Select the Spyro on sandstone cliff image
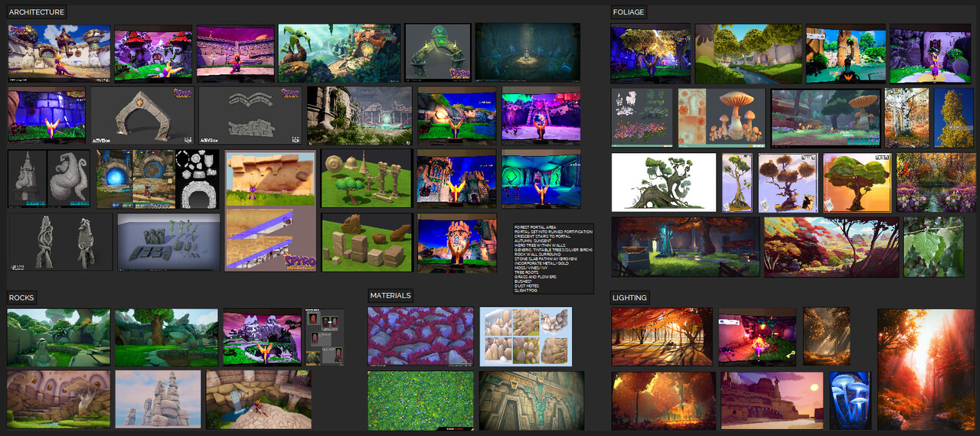980x436 pixels. coord(270,178)
